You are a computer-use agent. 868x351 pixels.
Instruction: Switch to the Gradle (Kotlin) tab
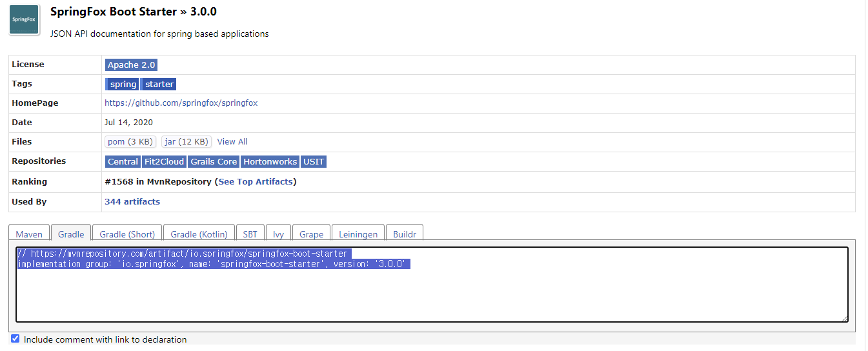point(199,234)
